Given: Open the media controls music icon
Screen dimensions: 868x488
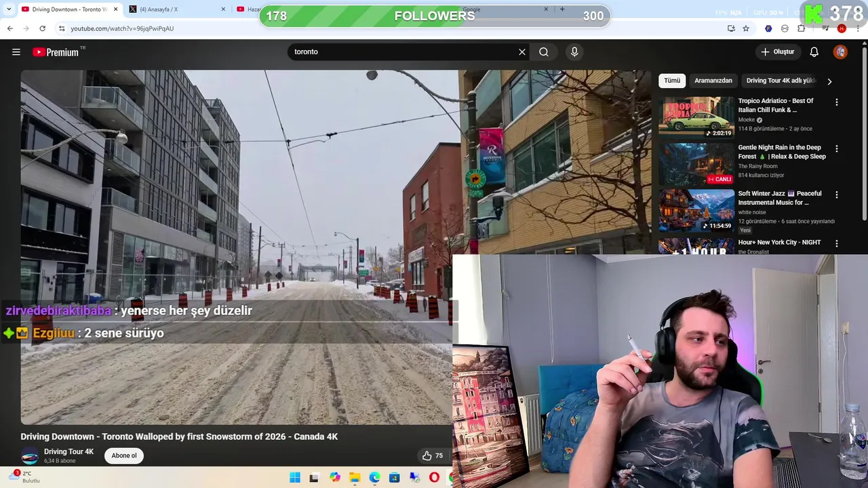Looking at the screenshot, I should coord(825,28).
